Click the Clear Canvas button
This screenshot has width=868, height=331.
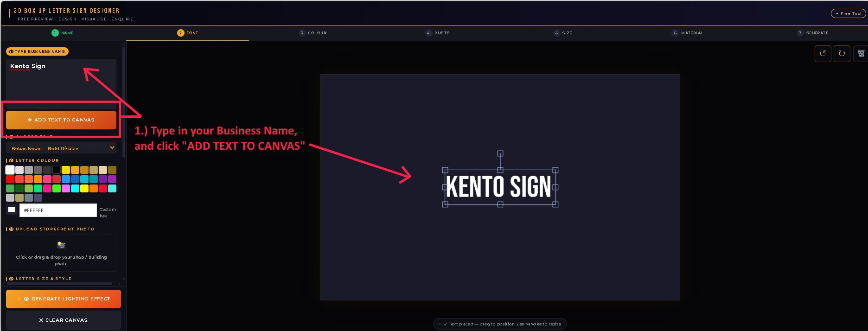tap(64, 320)
